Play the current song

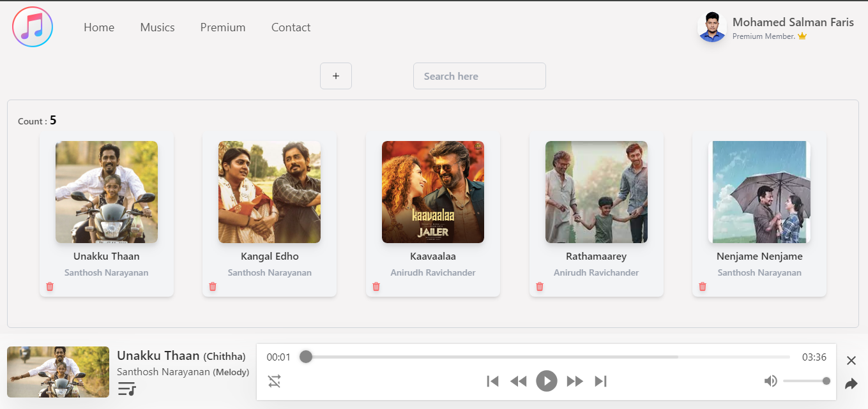click(x=547, y=381)
